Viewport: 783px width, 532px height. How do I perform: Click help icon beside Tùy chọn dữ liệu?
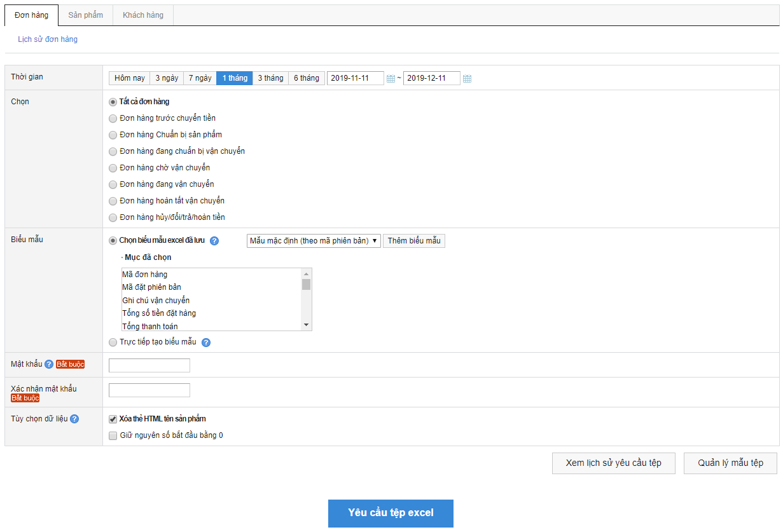(74, 419)
